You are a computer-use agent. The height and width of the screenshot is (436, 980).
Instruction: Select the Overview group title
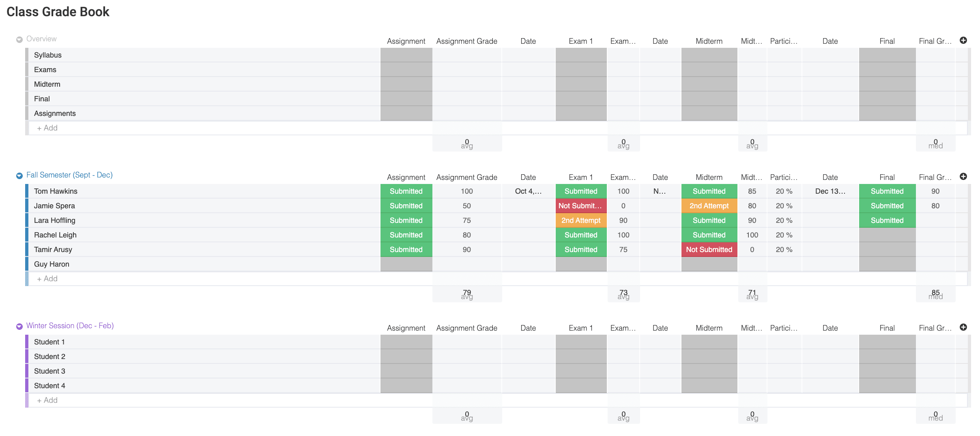click(41, 39)
